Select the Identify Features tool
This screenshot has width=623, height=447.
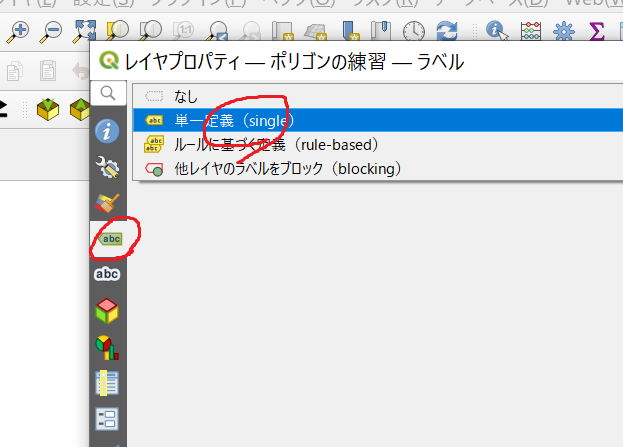(497, 31)
